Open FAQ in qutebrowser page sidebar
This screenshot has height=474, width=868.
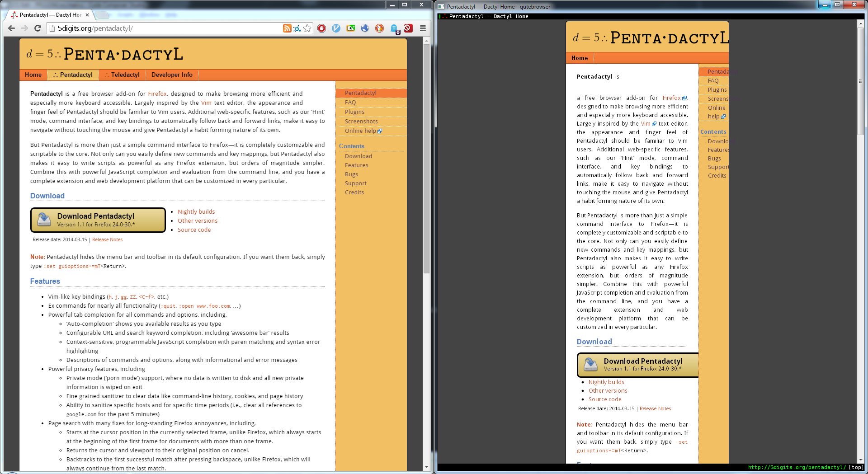point(713,80)
